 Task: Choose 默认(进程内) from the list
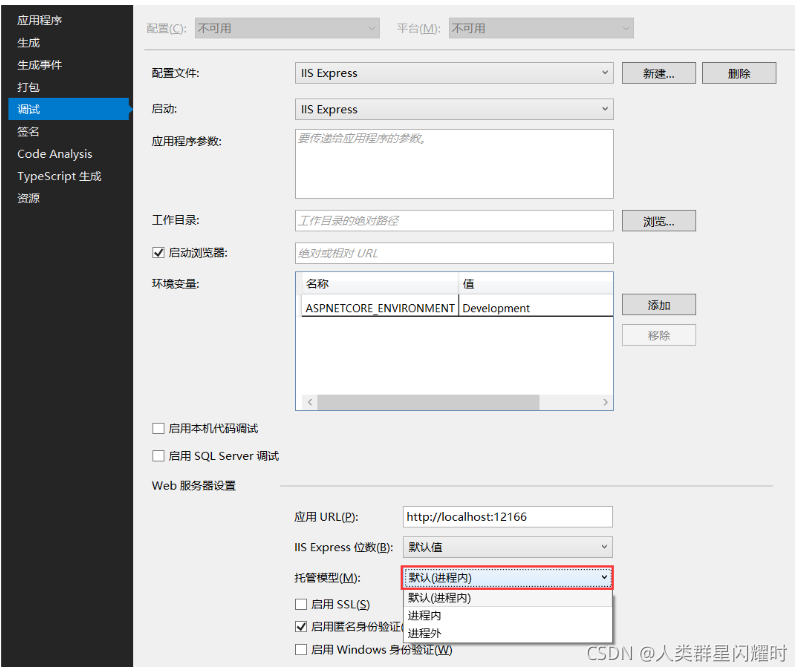click(509, 598)
